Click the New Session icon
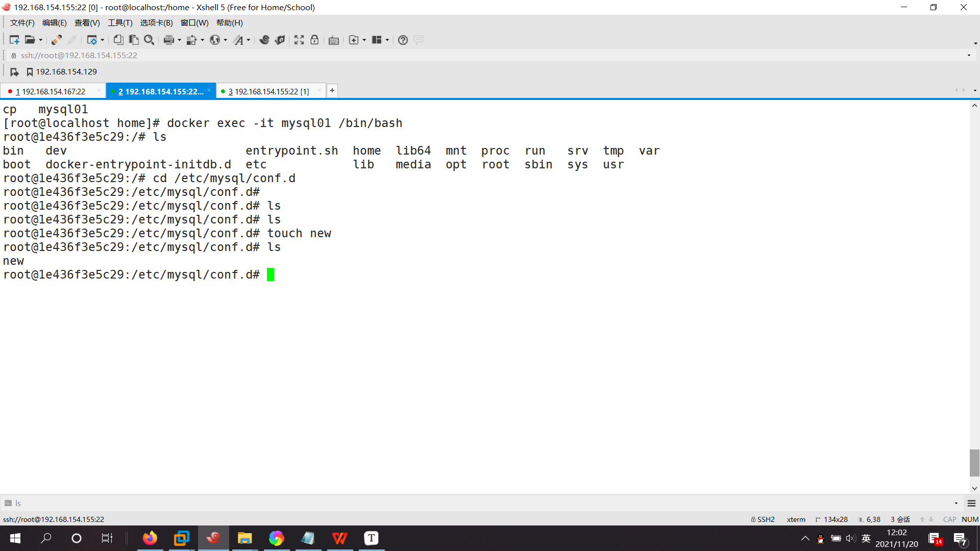Screen dimensions: 980x551 pyautogui.click(x=14, y=40)
